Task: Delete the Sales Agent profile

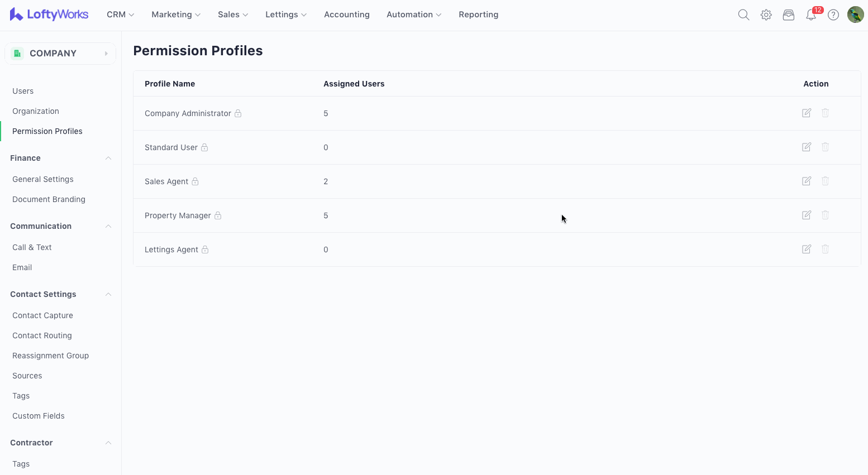Action: pyautogui.click(x=825, y=181)
